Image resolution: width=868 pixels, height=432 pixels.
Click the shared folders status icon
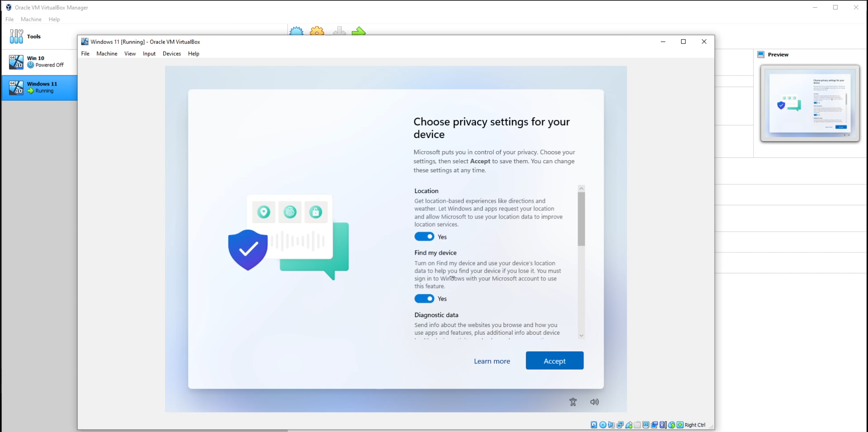[x=637, y=425]
